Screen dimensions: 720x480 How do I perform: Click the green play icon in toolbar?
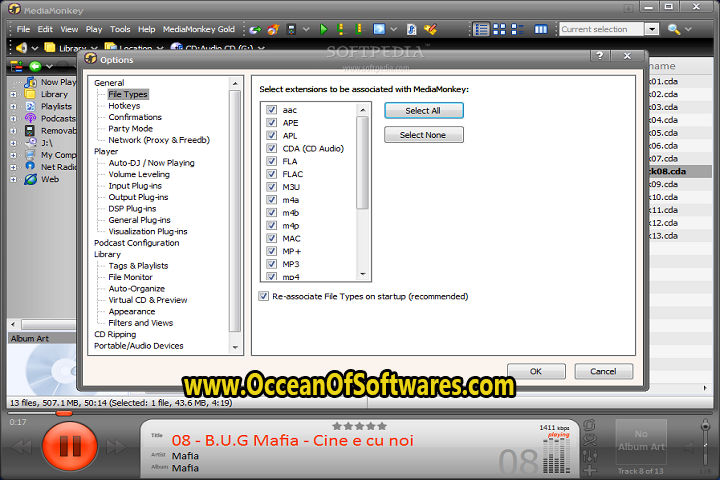[x=323, y=29]
